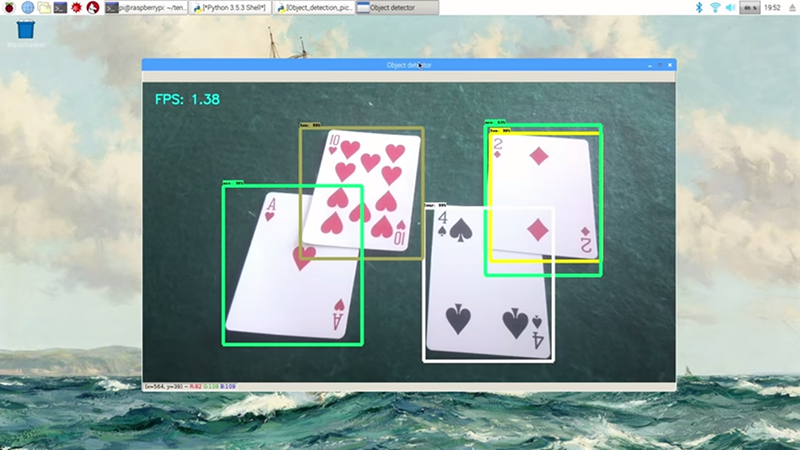Click the CPU usage monitor in tray
This screenshot has width=800, height=450.
tap(748, 7)
